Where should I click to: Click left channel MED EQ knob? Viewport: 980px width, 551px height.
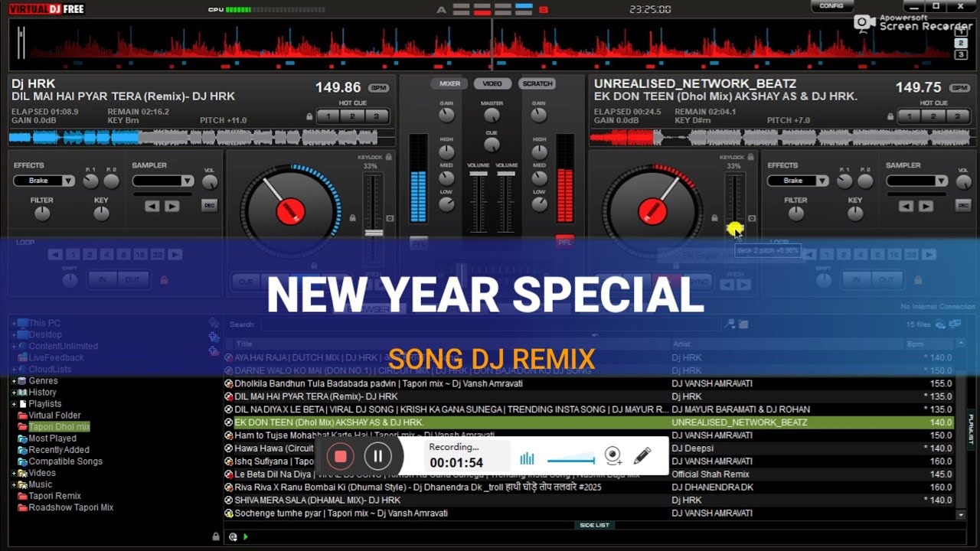pos(446,178)
